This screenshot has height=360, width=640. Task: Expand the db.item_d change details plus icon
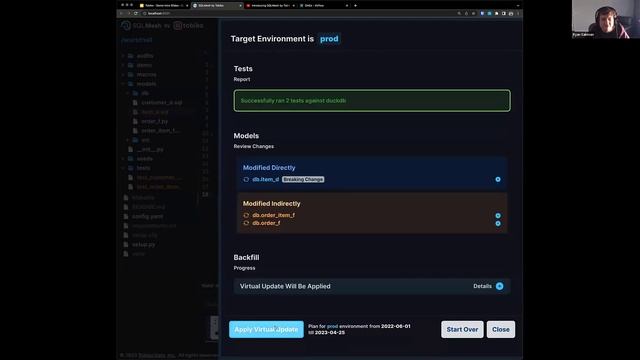[x=498, y=179]
